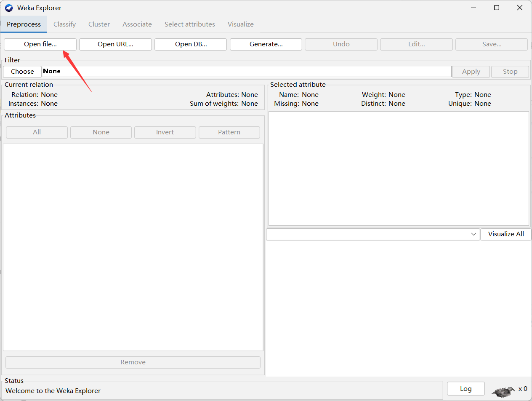Invert the attribute selection
The width and height of the screenshot is (532, 401).
point(165,132)
